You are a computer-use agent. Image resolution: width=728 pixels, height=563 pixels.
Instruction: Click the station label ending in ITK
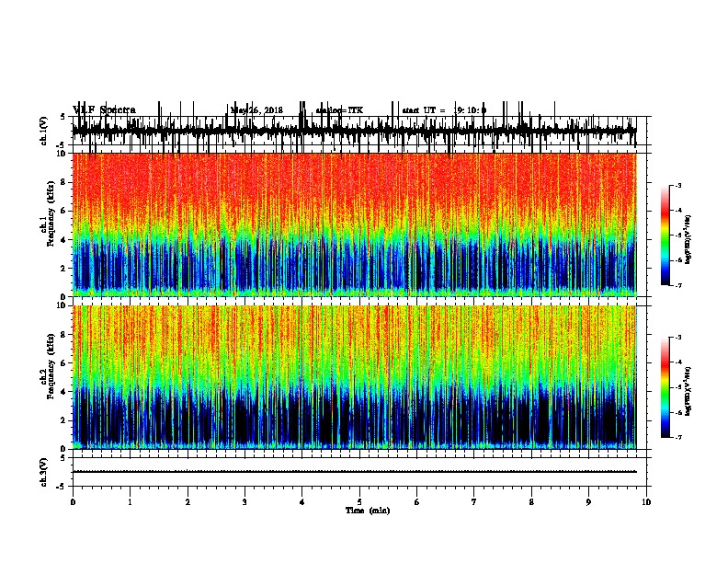click(339, 110)
